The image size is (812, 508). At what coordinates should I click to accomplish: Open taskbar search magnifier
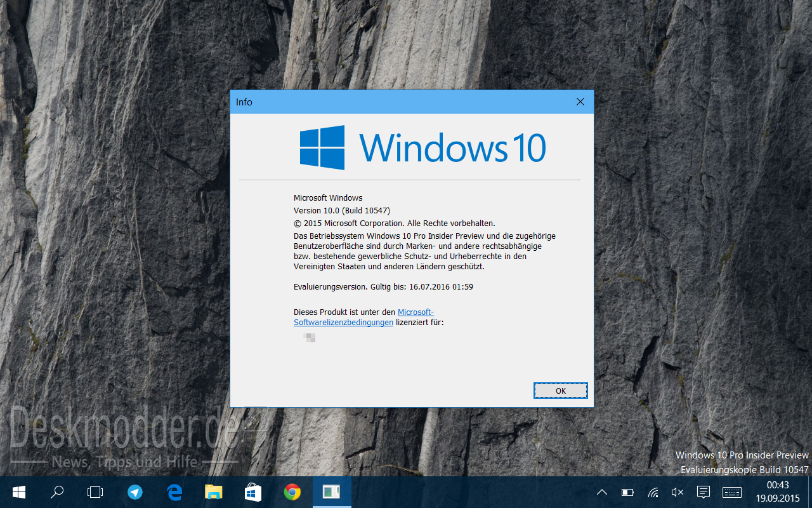pos(57,492)
